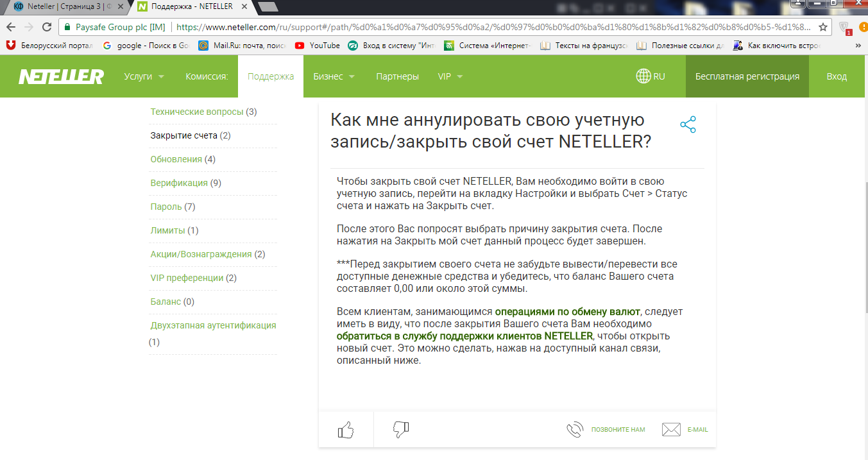Viewport: 868px width, 460px height.
Task: Open Пароль category
Action: 166,207
